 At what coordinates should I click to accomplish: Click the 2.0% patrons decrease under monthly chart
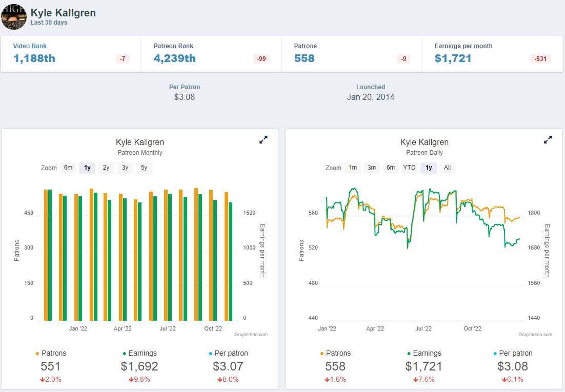tap(51, 379)
